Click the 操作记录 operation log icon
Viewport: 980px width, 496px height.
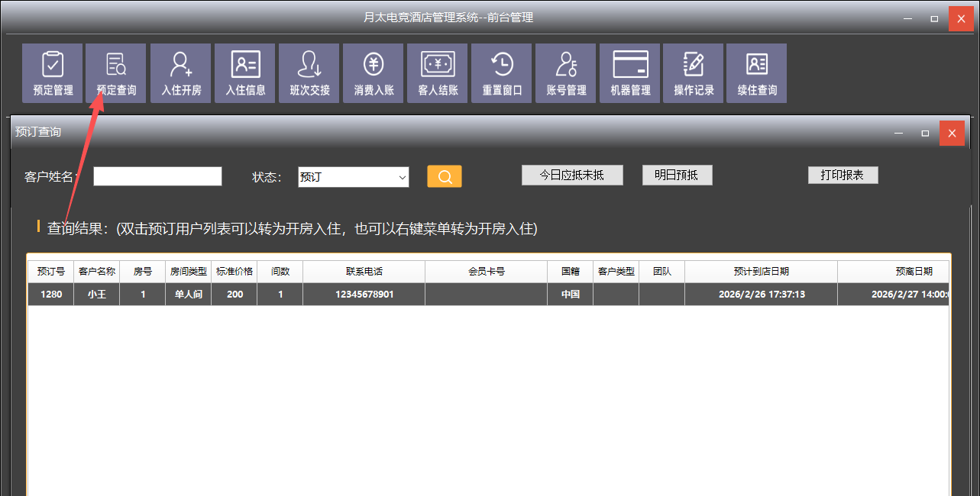[x=694, y=72]
